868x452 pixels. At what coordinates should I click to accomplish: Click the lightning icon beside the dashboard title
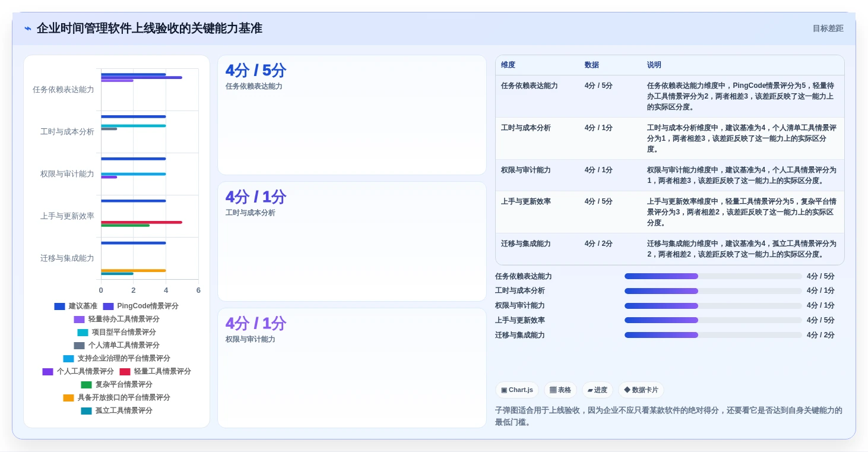[x=28, y=29]
